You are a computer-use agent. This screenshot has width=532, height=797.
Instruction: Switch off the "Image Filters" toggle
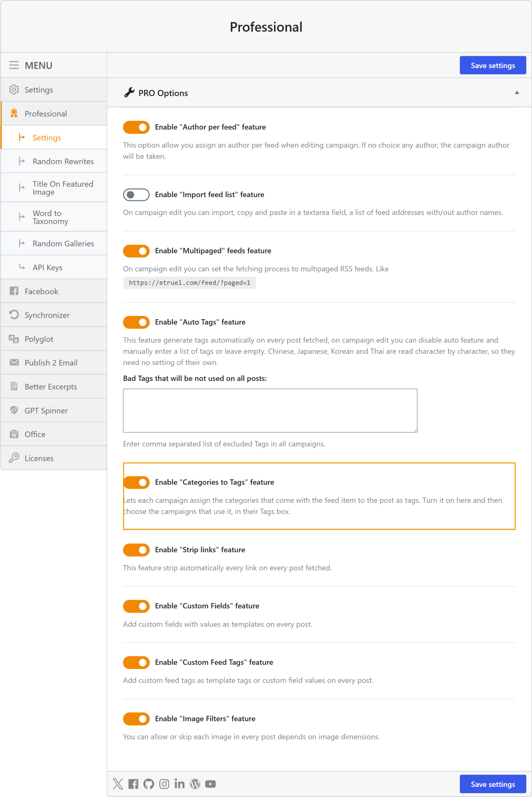point(136,719)
